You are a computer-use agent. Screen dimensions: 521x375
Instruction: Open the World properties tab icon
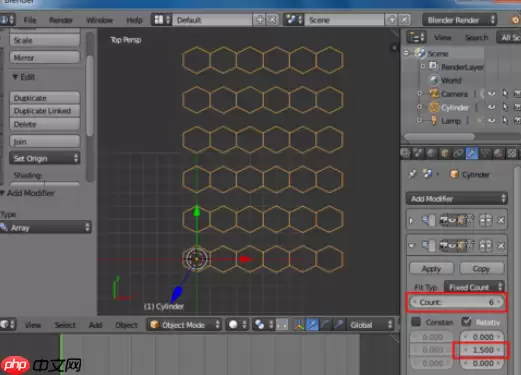click(431, 153)
